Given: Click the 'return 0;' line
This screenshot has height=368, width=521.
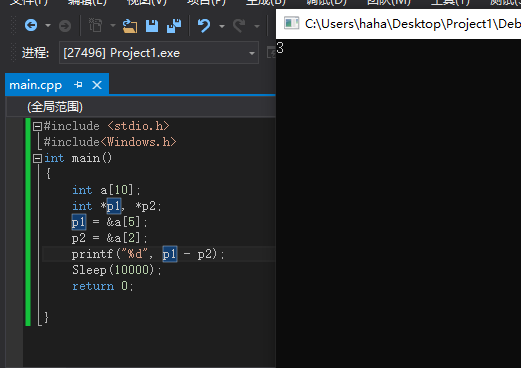Looking at the screenshot, I should tap(103, 286).
